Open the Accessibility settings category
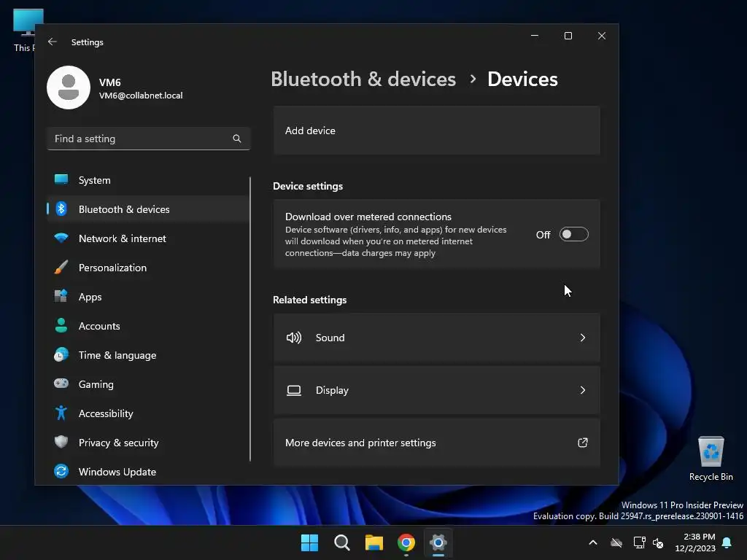Screen dimensions: 747x560 [x=148, y=413]
